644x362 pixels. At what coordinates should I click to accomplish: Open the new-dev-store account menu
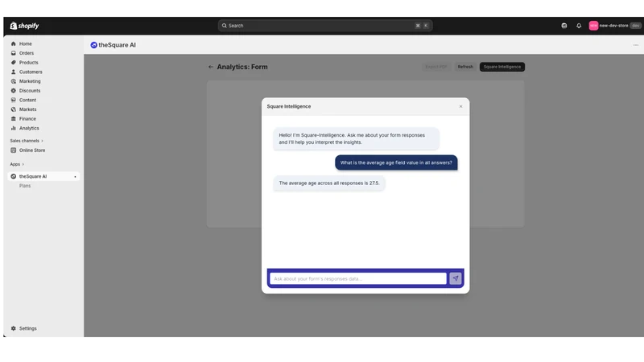pos(614,26)
